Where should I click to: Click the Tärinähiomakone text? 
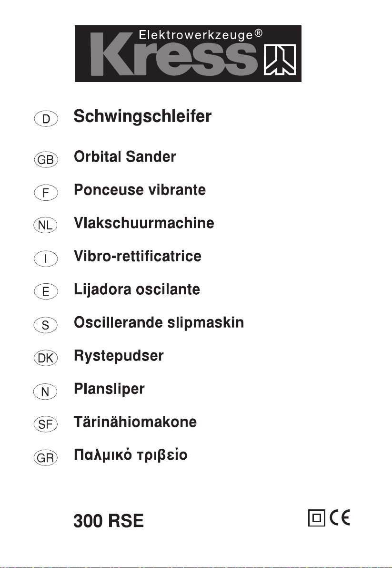click(135, 422)
